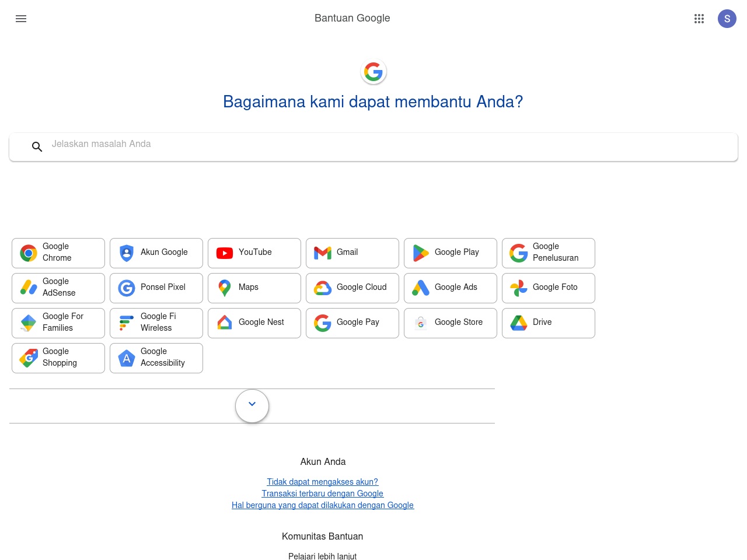Open the Google Shopping tag icon
This screenshot has width=747, height=560.
tap(29, 358)
